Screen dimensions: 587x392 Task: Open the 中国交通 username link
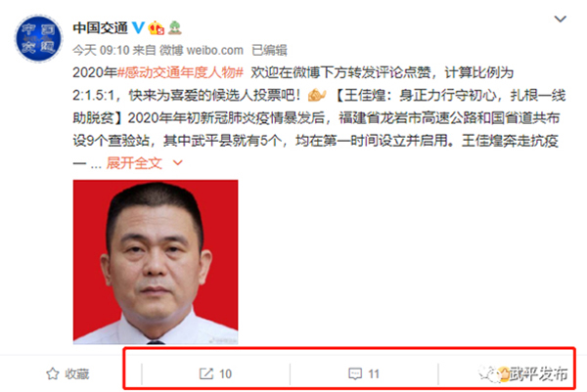pyautogui.click(x=101, y=28)
